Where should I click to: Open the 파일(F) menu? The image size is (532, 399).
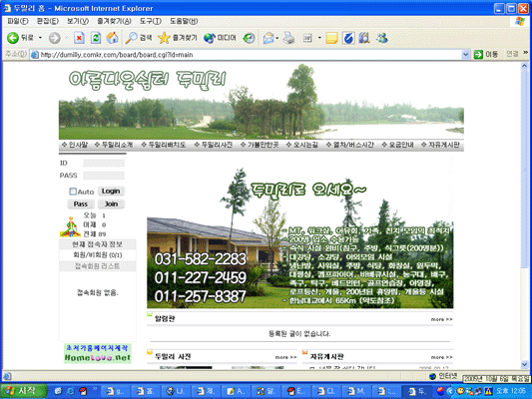(18, 21)
